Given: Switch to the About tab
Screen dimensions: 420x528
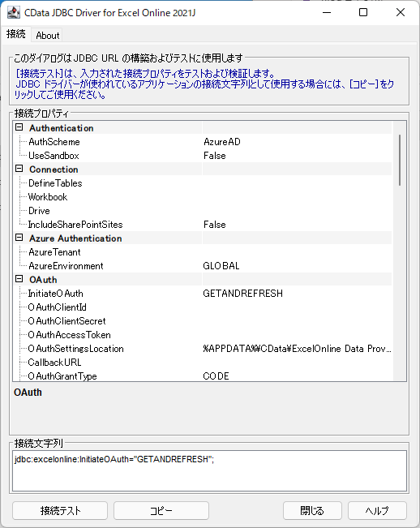Looking at the screenshot, I should coord(48,36).
